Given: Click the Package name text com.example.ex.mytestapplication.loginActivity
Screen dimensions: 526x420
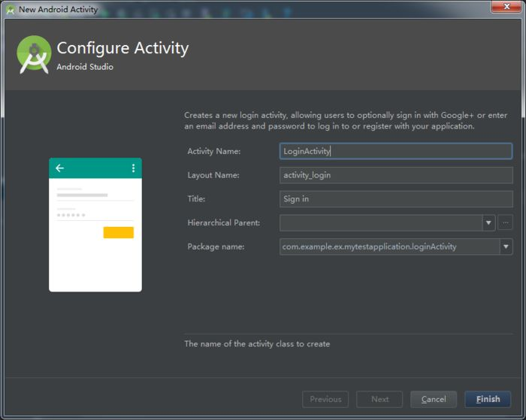Looking at the screenshot, I should (369, 246).
